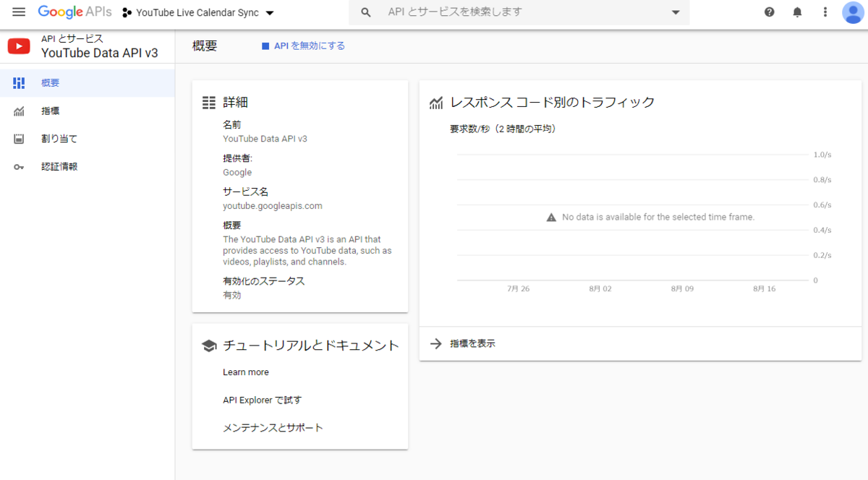
Task: Click the レスポンス コード別のトラフィック heading
Action: (x=552, y=103)
